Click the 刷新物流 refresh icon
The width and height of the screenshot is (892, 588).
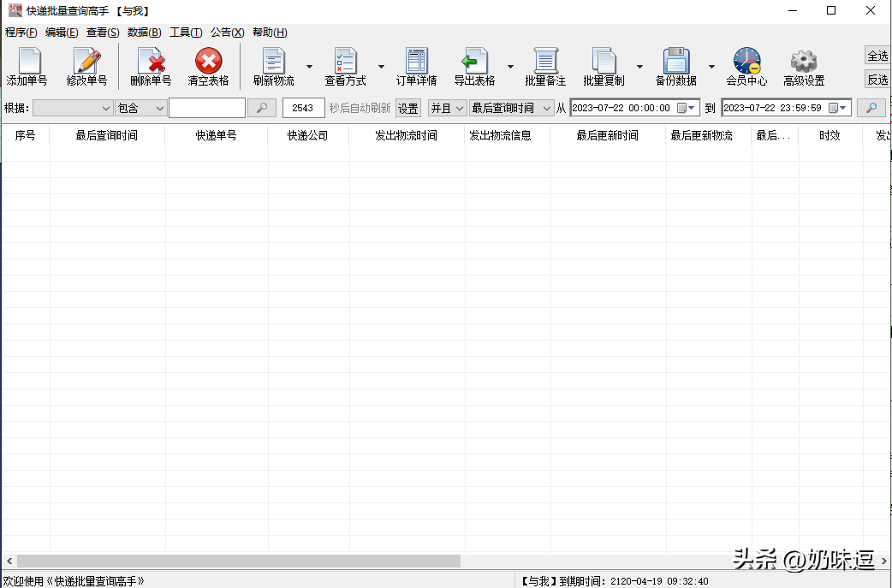(x=273, y=62)
